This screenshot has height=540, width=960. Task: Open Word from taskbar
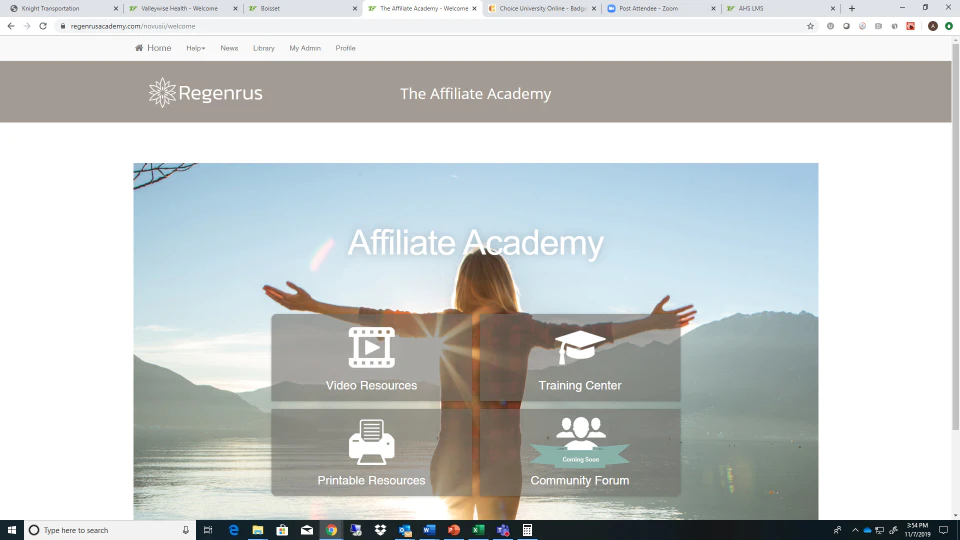[x=429, y=530]
